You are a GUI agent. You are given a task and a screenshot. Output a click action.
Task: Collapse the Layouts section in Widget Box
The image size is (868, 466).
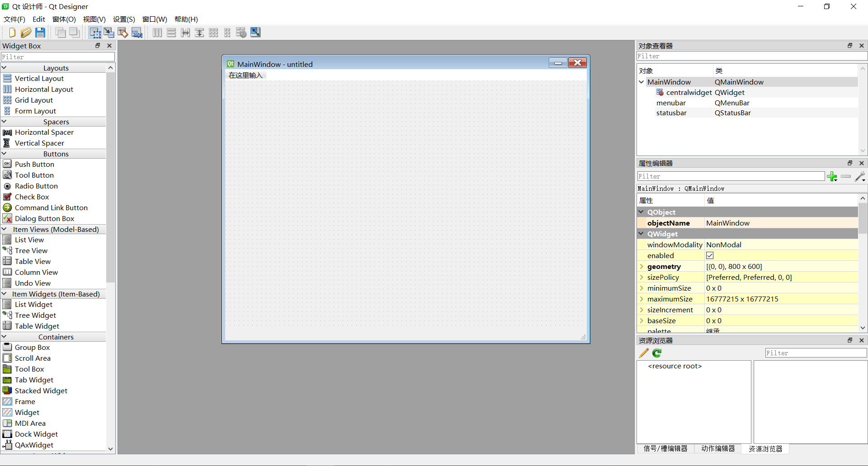[4, 67]
